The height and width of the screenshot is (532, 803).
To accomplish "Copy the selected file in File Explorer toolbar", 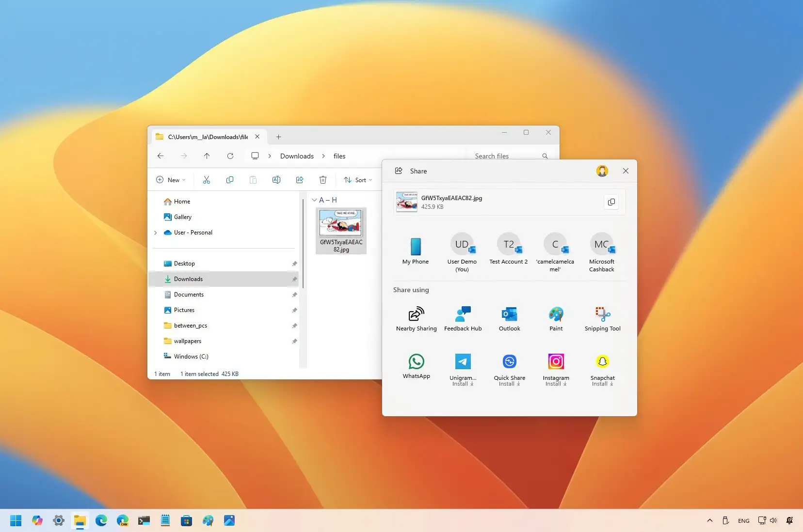I will 230,180.
